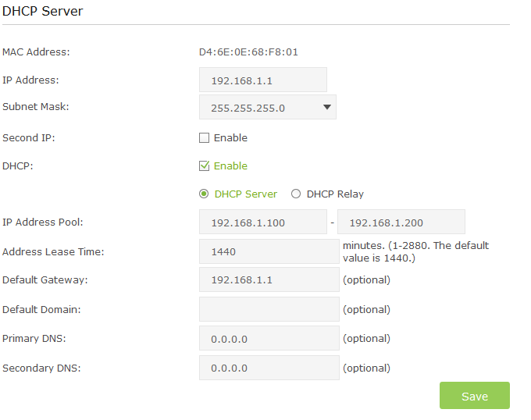Uncheck the DHCP Enable checkbox
Viewport: 531px width, 420px height.
point(205,166)
